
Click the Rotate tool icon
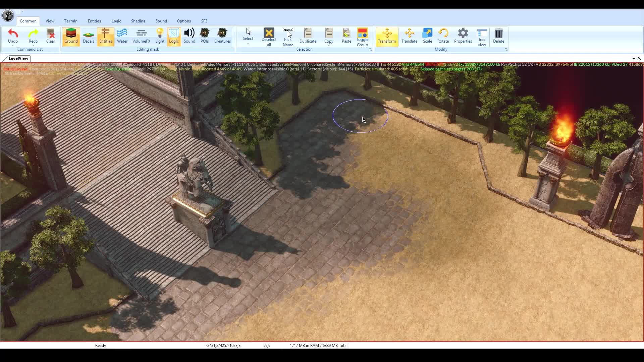point(443,33)
